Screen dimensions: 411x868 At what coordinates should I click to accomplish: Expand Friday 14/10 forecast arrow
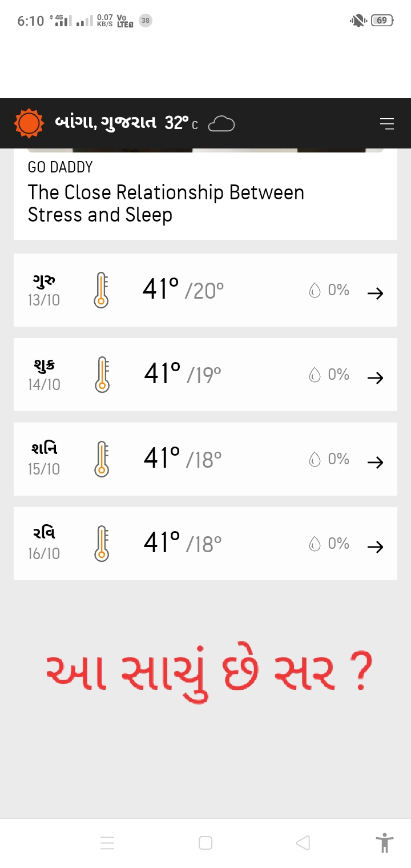[375, 377]
